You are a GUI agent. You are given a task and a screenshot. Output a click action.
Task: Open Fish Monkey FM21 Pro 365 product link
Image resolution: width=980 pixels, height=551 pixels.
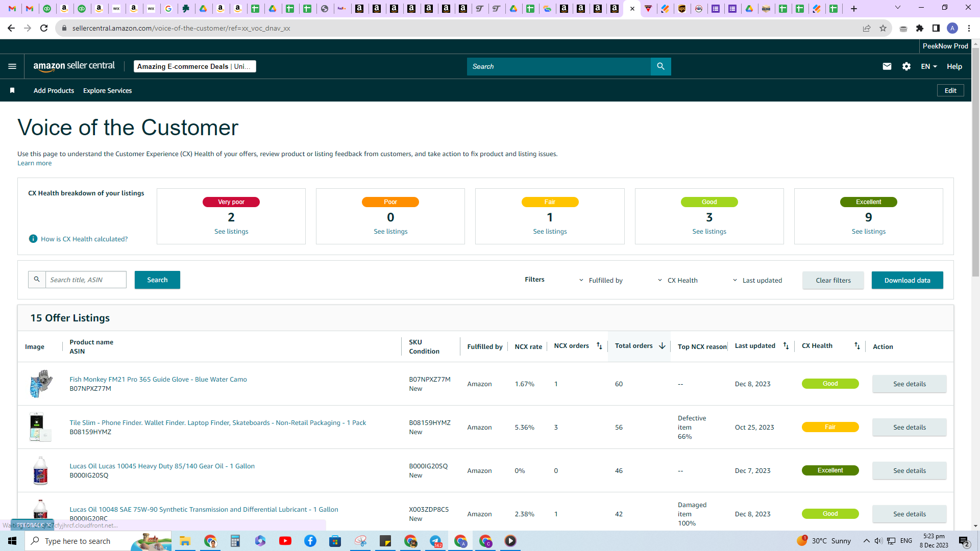click(x=158, y=379)
